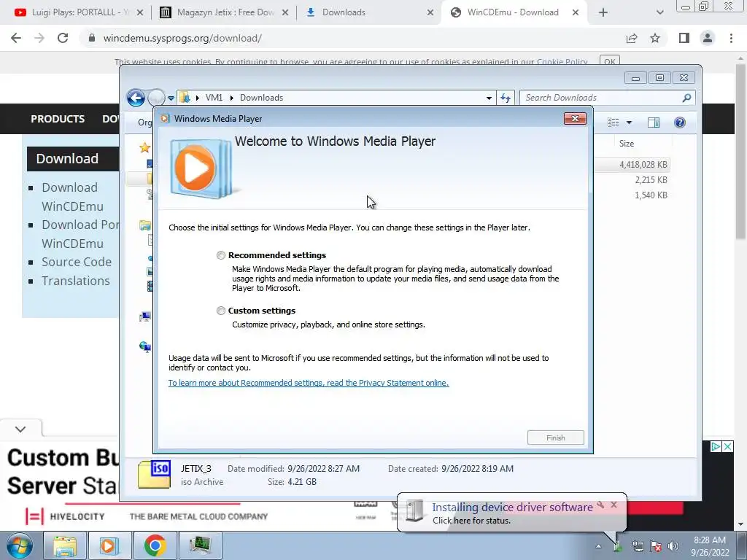Close the ad with the X icon
The width and height of the screenshot is (747, 560).
727,447
